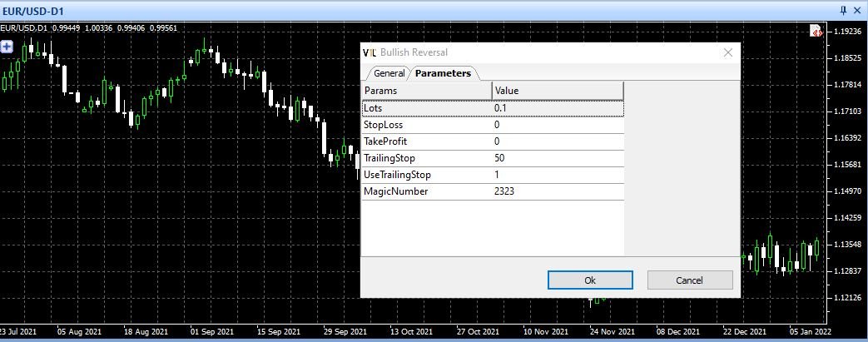Click the Value column header
This screenshot has width=868, height=342.
click(558, 91)
